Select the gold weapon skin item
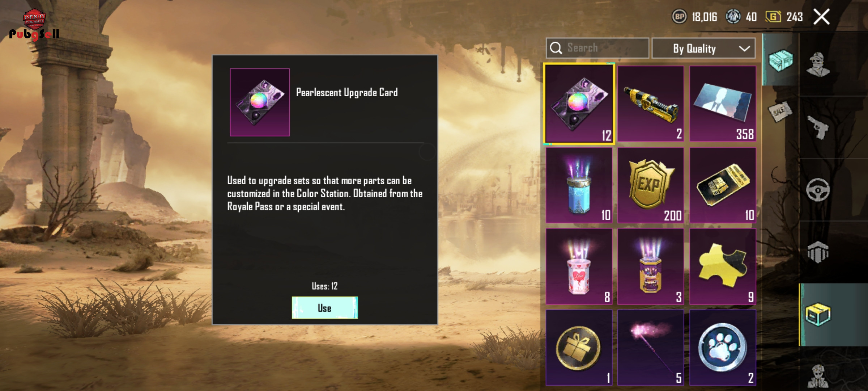Image resolution: width=868 pixels, height=391 pixels. [x=651, y=104]
